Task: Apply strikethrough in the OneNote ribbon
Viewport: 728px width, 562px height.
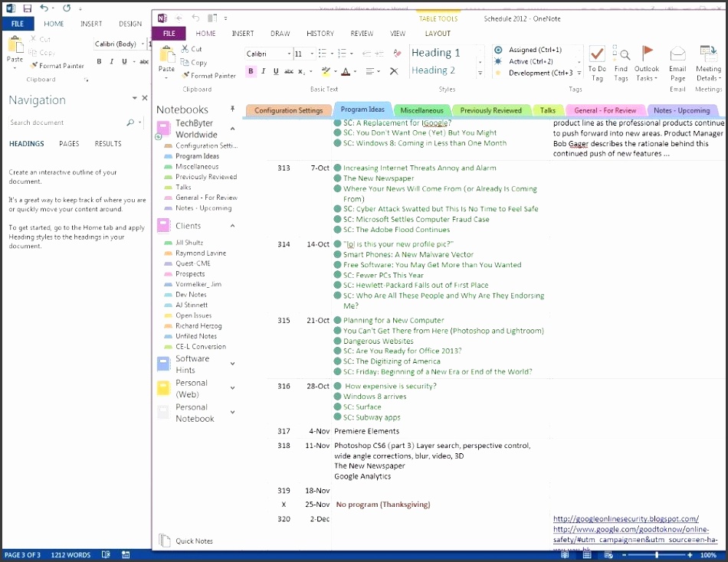Action: (x=287, y=71)
